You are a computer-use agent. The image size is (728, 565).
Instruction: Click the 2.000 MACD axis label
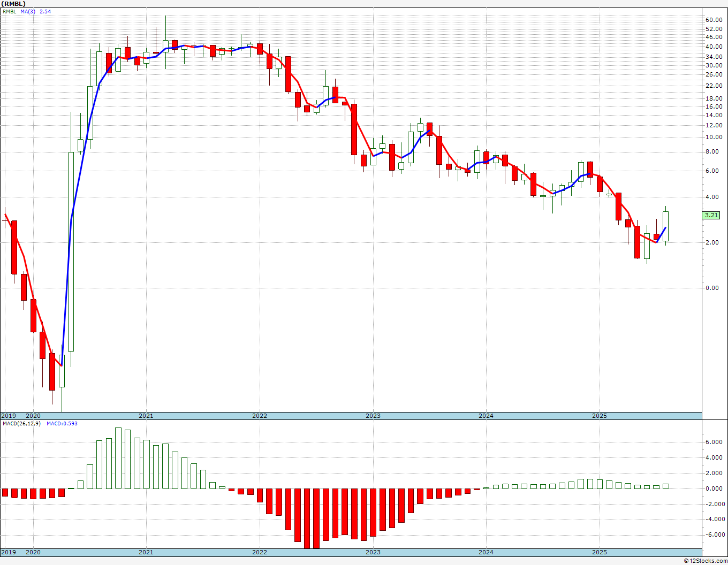(715, 473)
